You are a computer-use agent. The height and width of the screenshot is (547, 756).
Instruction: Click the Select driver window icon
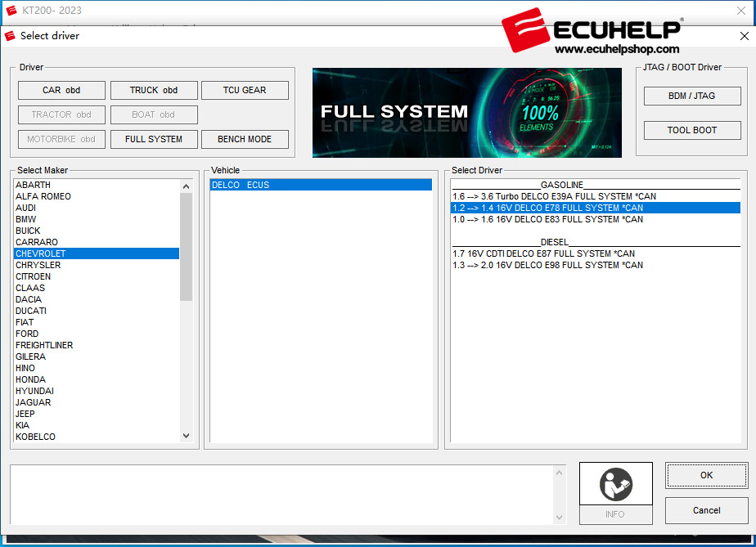point(10,36)
